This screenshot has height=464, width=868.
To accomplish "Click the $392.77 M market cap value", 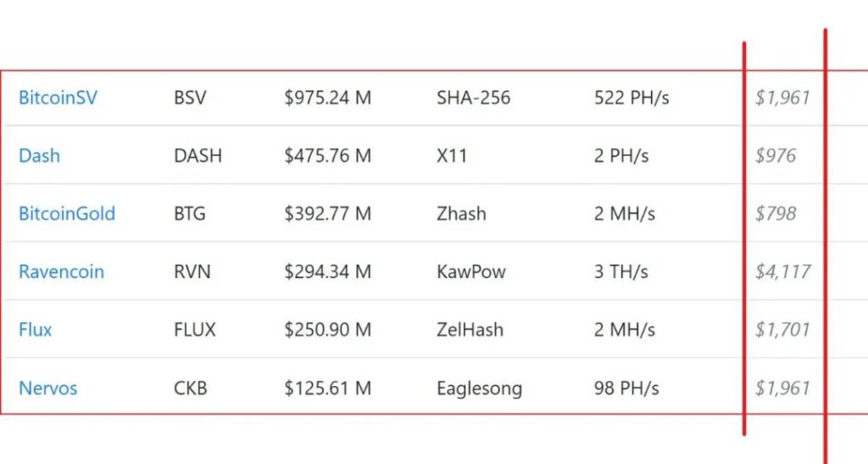I will (328, 214).
